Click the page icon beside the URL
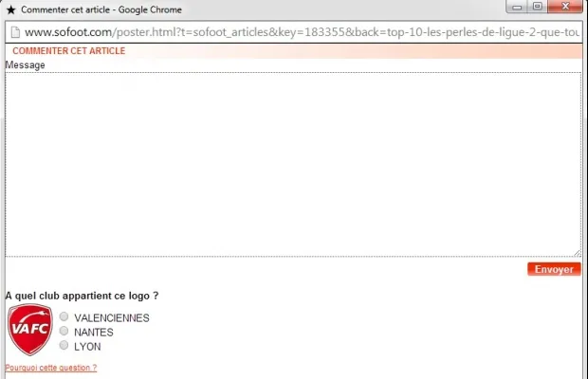This screenshot has height=379, width=588. tap(14, 31)
